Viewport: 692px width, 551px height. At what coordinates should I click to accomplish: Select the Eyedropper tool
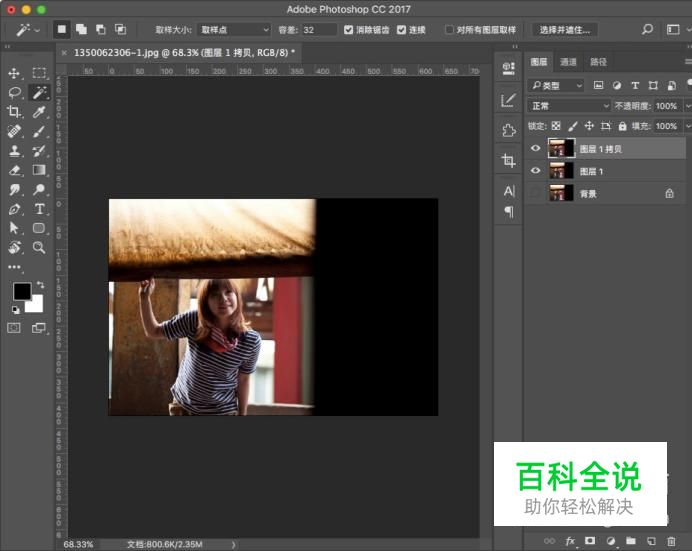[40, 112]
